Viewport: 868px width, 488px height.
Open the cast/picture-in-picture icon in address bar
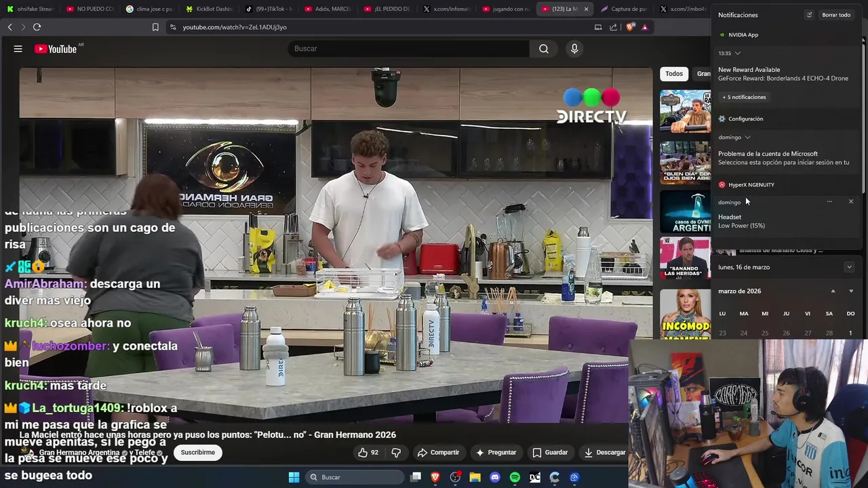click(598, 27)
